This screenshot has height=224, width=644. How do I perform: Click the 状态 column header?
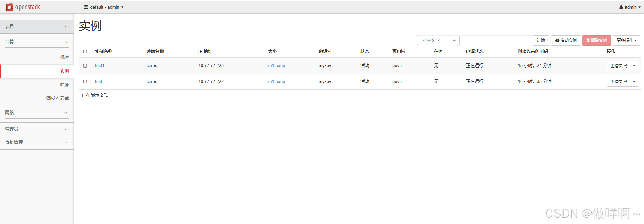[365, 51]
